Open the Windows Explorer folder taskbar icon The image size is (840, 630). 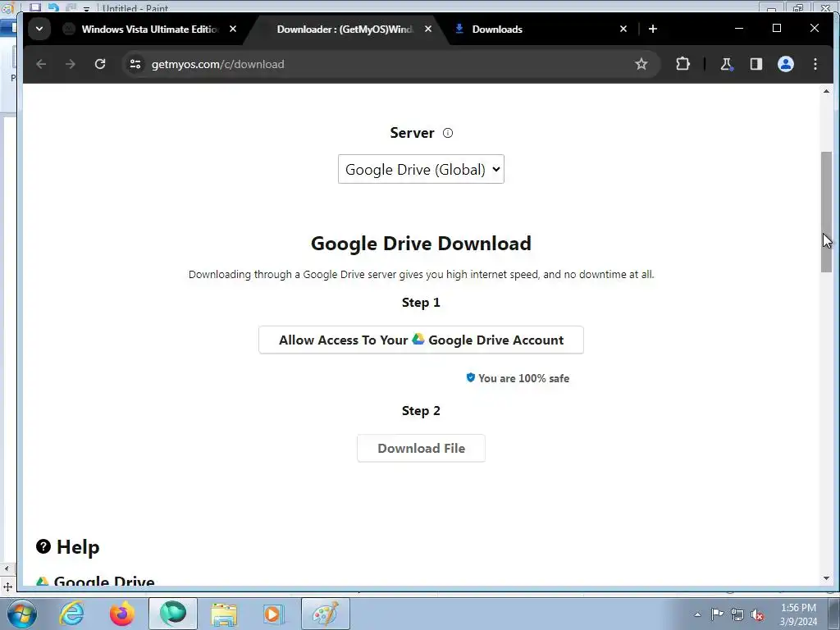click(224, 614)
